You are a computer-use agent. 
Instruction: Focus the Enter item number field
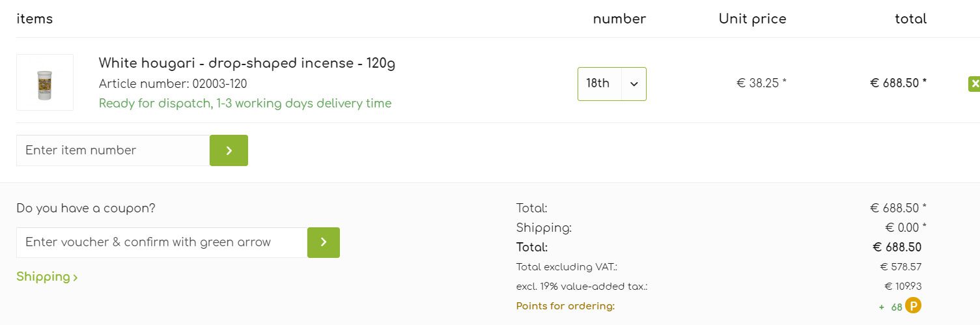(113, 150)
